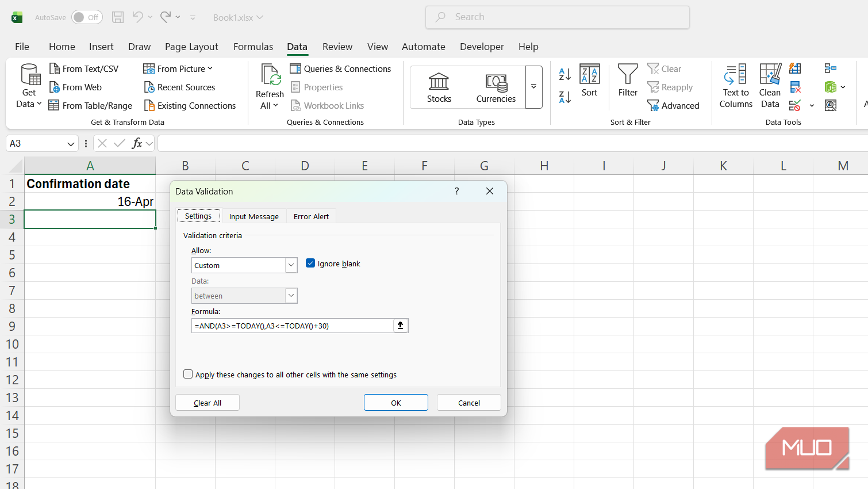This screenshot has height=489, width=868.
Task: Uncheck Ignore blank checkbox
Action: (310, 263)
